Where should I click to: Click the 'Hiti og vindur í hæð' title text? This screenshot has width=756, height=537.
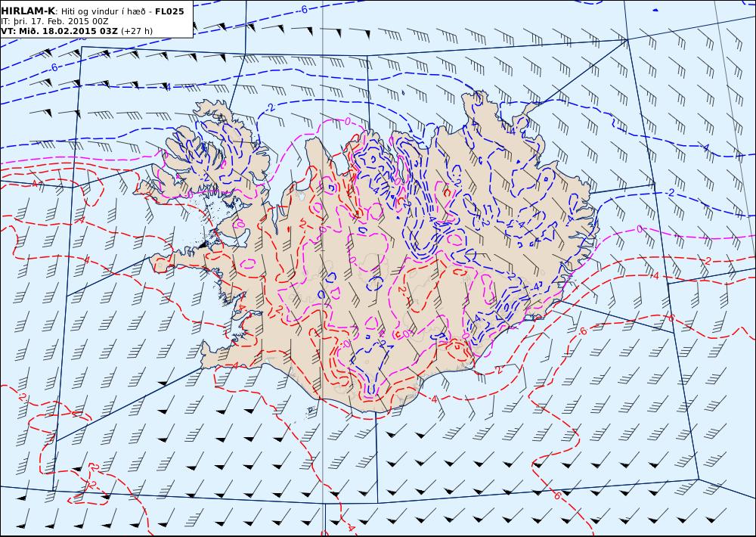[104, 11]
